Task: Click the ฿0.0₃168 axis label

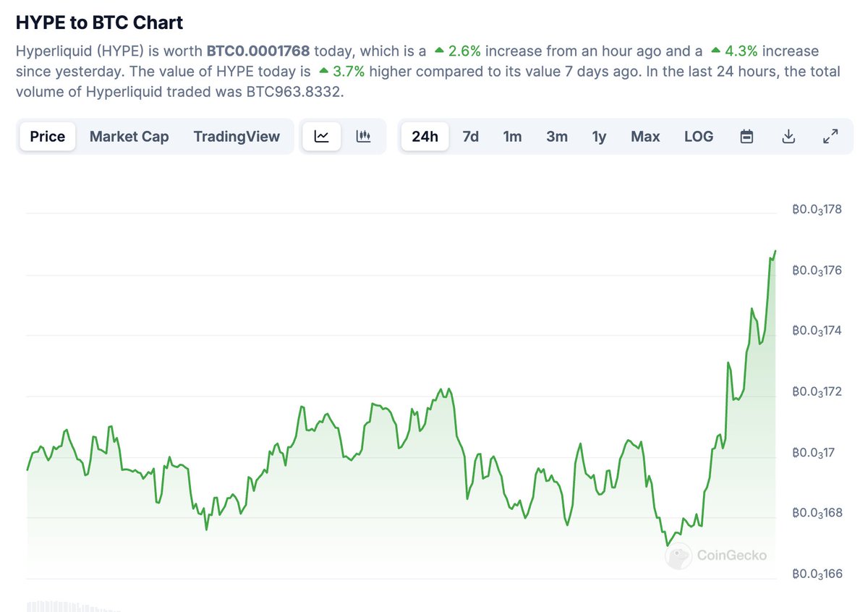Action: (x=817, y=514)
